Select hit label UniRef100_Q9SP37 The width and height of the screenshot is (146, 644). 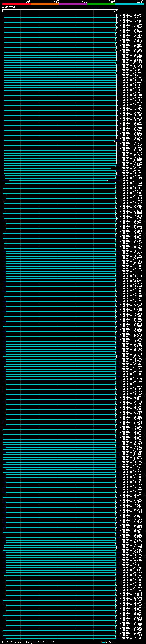(x=131, y=42)
